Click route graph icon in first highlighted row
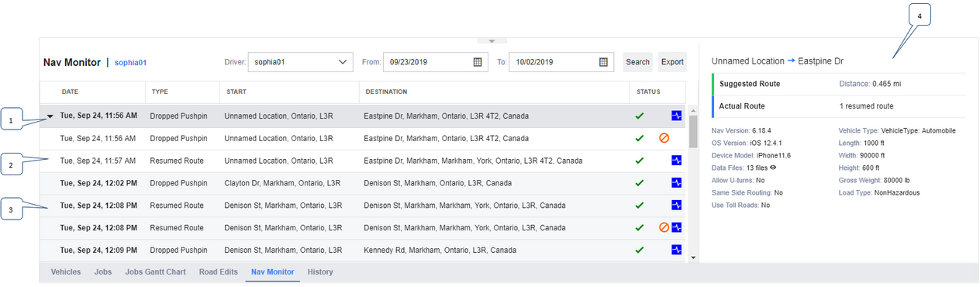980x287 pixels. point(676,116)
